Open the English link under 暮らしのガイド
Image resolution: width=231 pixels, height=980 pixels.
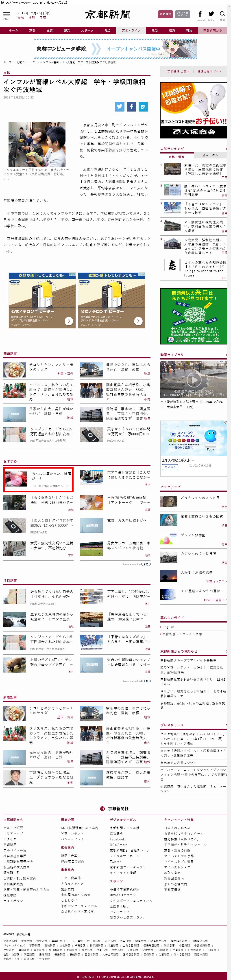pyautogui.click(x=168, y=627)
